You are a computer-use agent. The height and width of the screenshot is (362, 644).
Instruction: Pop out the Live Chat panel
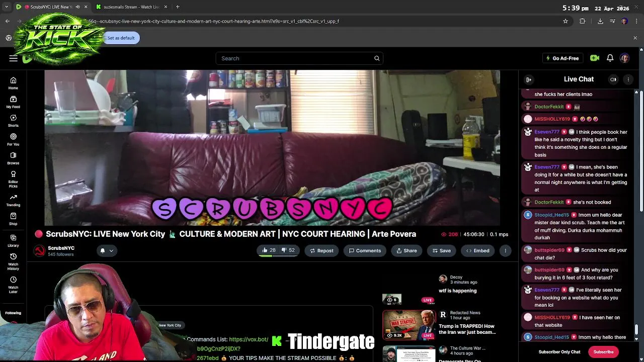click(529, 79)
